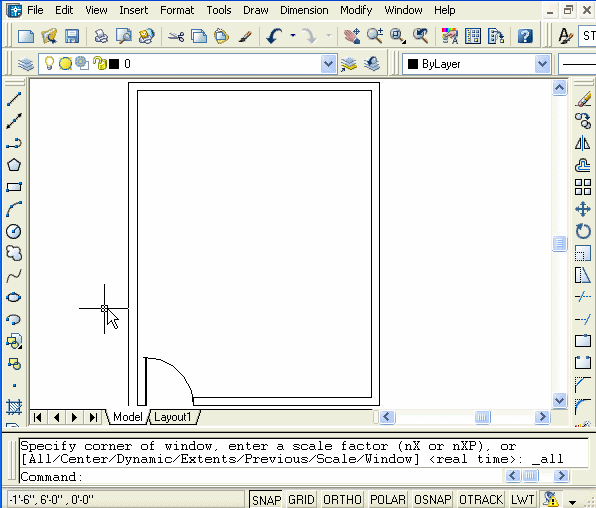
Task: Open the Dimension menu
Action: click(x=304, y=10)
